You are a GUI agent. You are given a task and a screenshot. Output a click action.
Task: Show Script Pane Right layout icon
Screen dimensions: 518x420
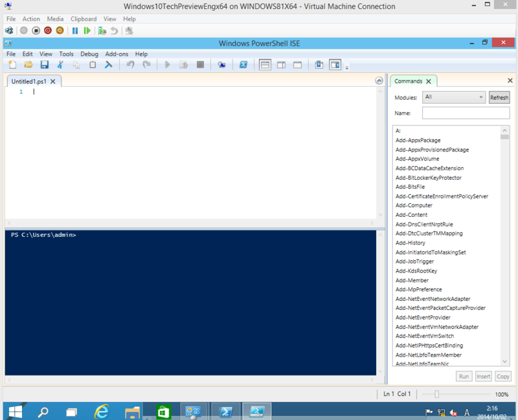pos(281,65)
